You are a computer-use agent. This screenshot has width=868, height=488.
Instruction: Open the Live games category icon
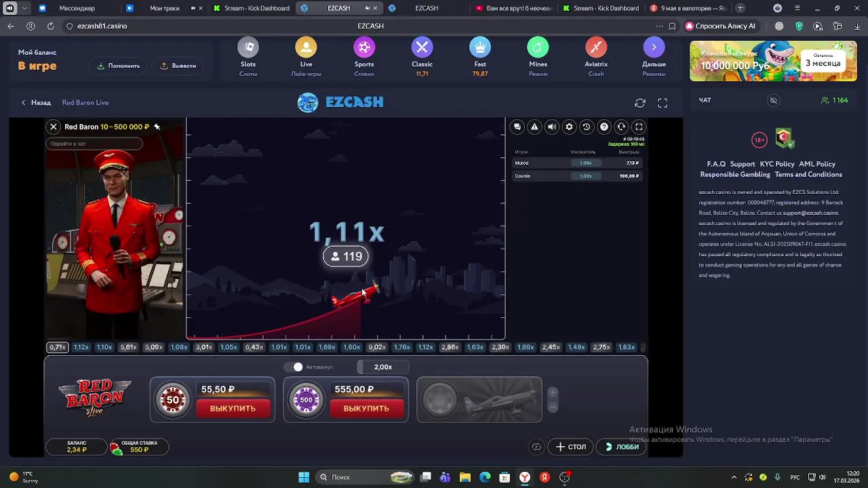(x=306, y=47)
